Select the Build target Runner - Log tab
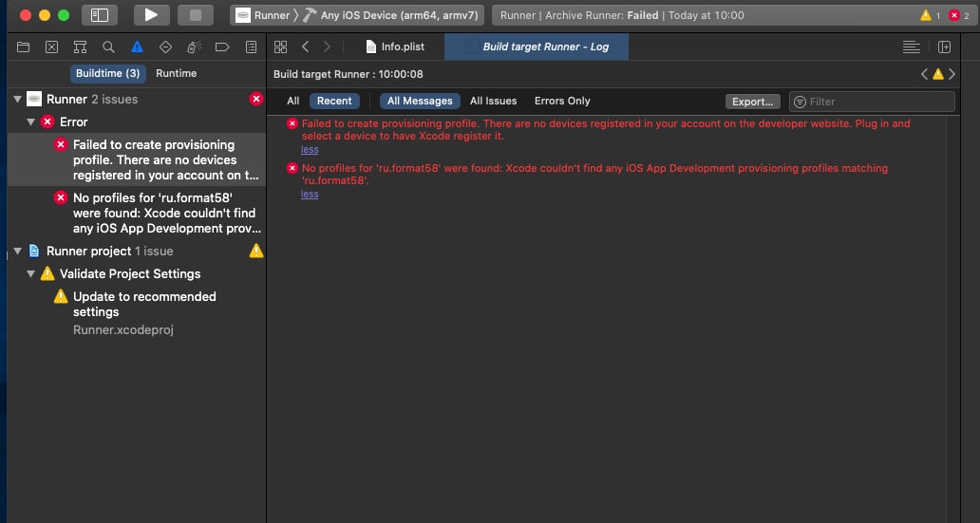This screenshot has height=523, width=980. coord(537,47)
